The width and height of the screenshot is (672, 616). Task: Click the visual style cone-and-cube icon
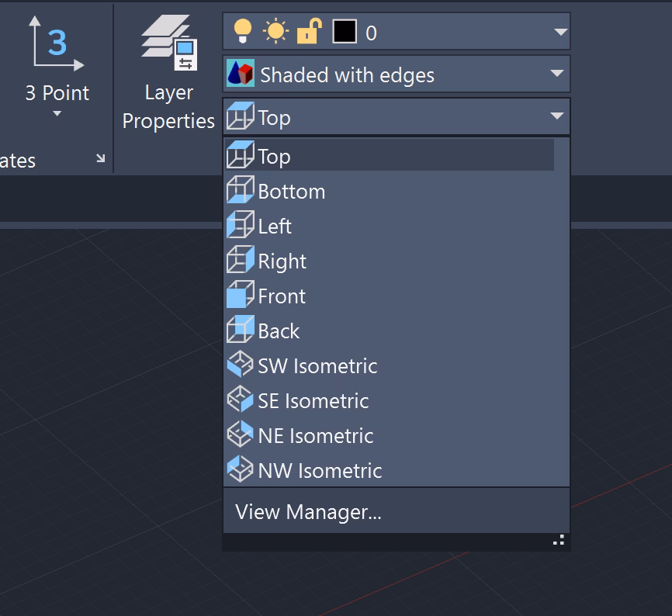[x=241, y=73]
